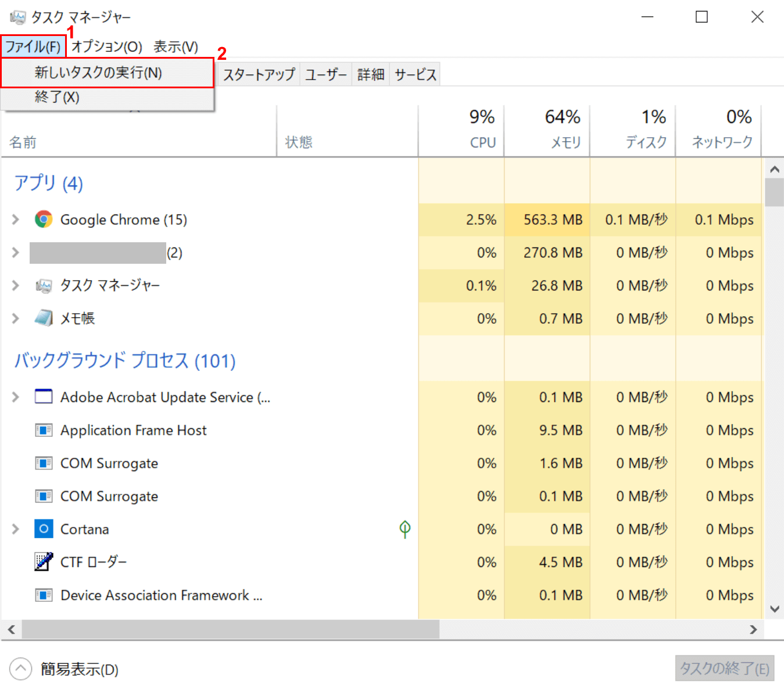Click the Cortana app icon
The width and height of the screenshot is (784, 696).
[x=44, y=529]
